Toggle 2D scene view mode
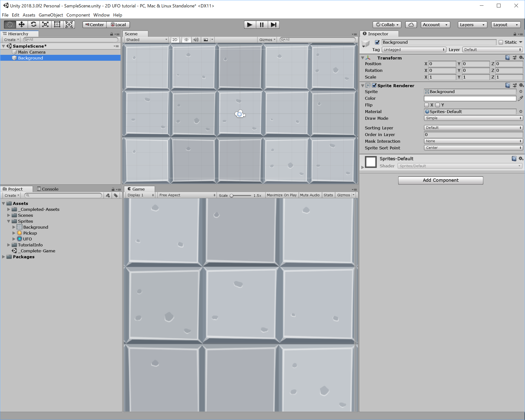 pyautogui.click(x=175, y=40)
